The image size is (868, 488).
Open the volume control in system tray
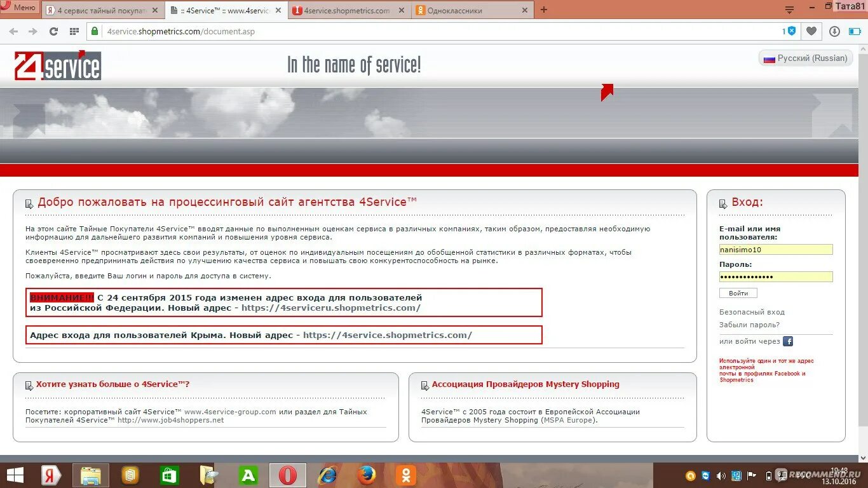click(721, 476)
